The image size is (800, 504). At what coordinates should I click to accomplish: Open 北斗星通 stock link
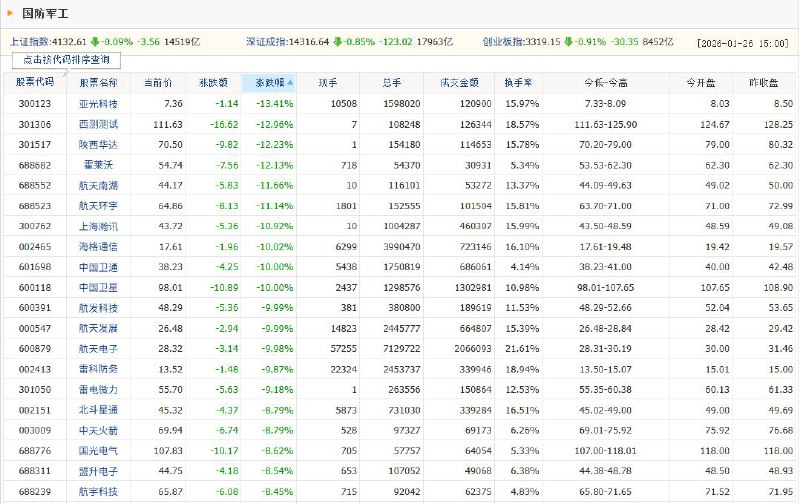[x=98, y=410]
